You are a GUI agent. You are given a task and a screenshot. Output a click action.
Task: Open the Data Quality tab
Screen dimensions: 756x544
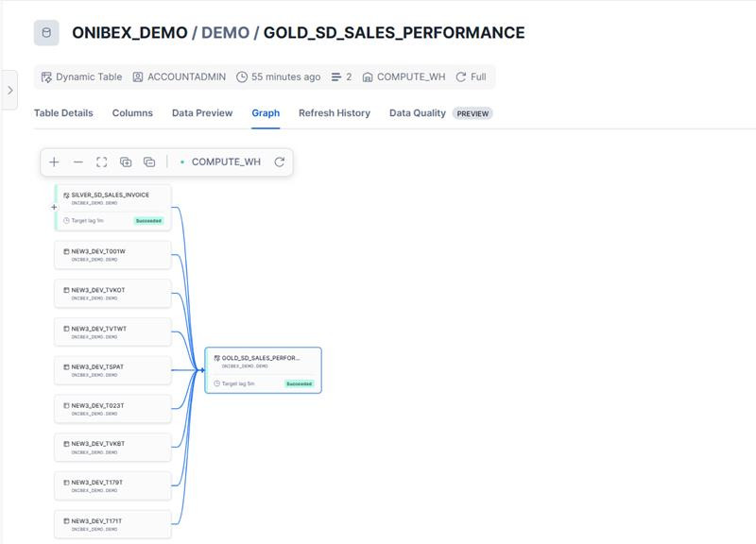point(417,113)
